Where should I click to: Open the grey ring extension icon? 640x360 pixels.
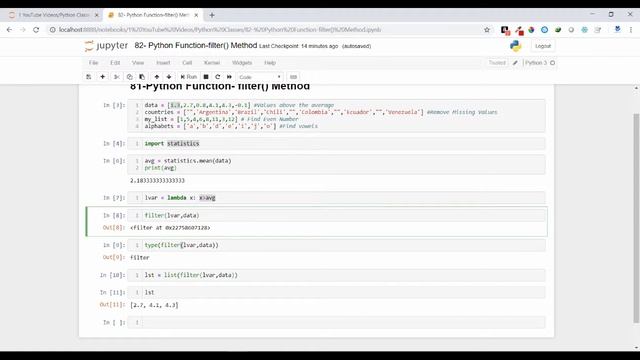pyautogui.click(x=571, y=30)
